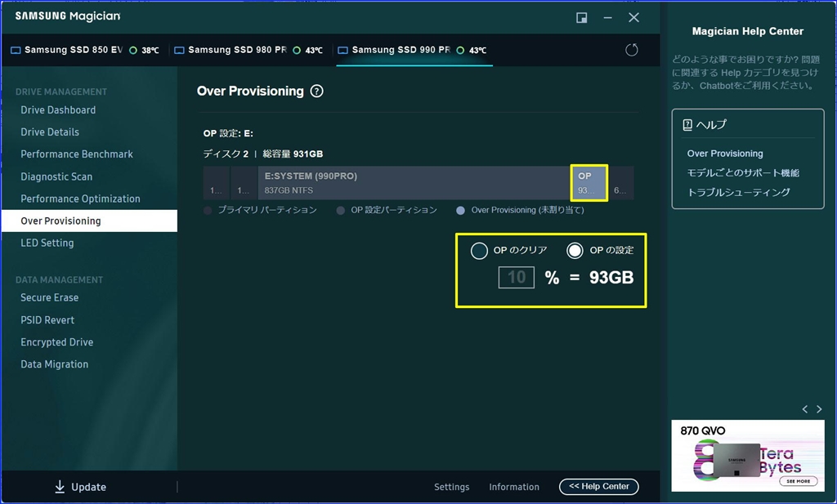This screenshot has height=504, width=837.
Task: Open Settings in the bottom bar
Action: click(451, 487)
